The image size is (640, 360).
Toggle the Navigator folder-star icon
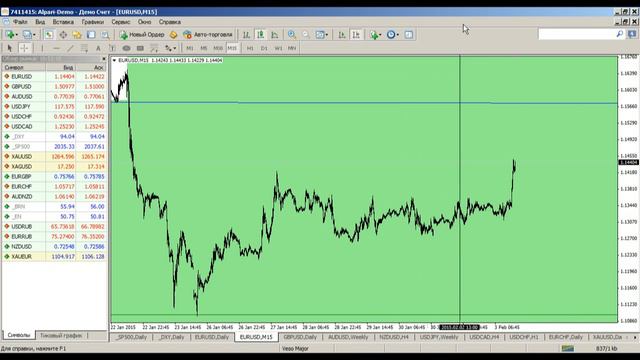click(x=77, y=35)
